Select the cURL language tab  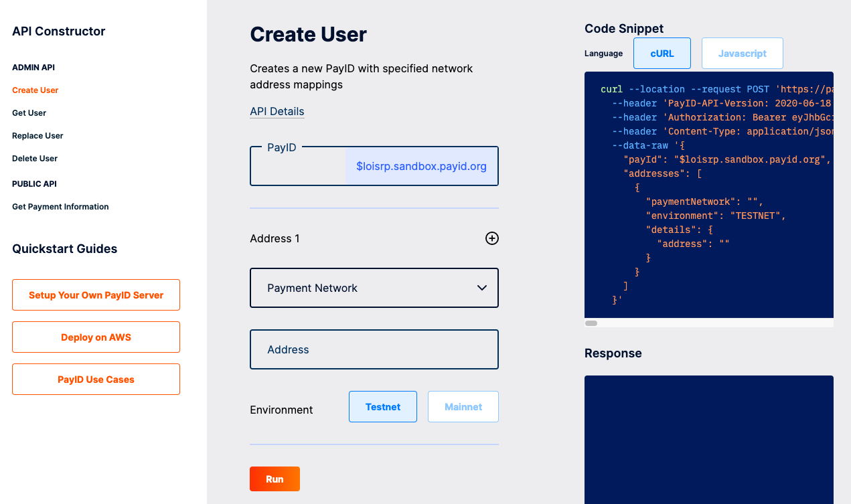(x=662, y=53)
